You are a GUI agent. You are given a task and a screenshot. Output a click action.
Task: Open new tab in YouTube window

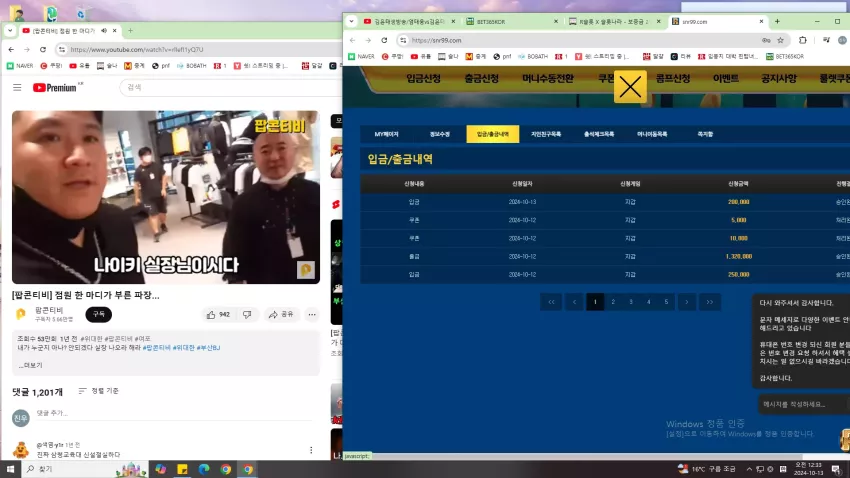coord(130,31)
